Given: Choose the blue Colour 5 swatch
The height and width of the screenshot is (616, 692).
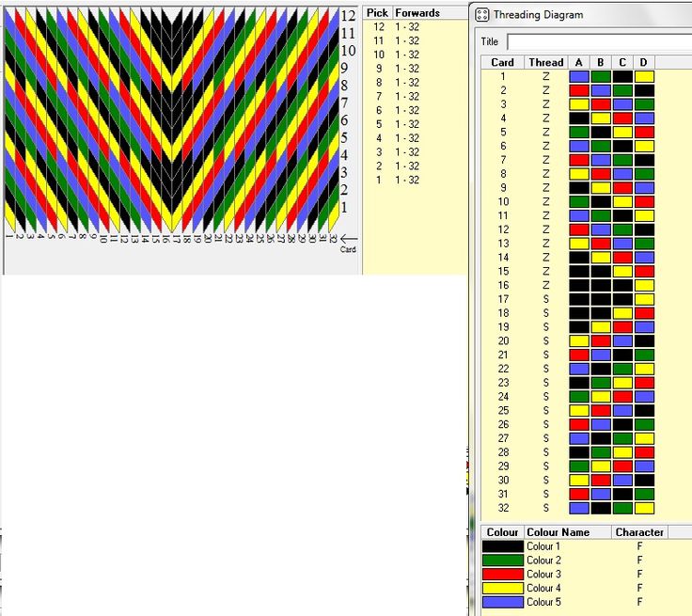Looking at the screenshot, I should click(x=502, y=602).
